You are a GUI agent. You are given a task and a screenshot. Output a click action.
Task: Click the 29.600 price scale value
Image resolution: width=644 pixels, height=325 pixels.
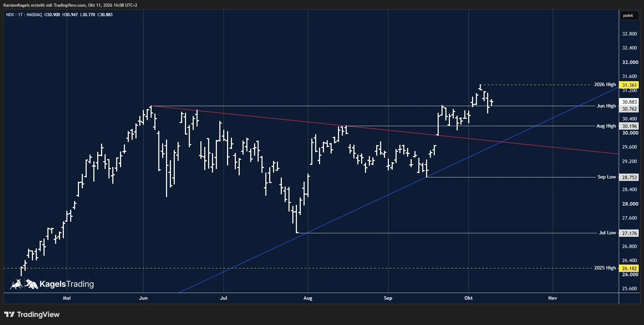(629, 147)
